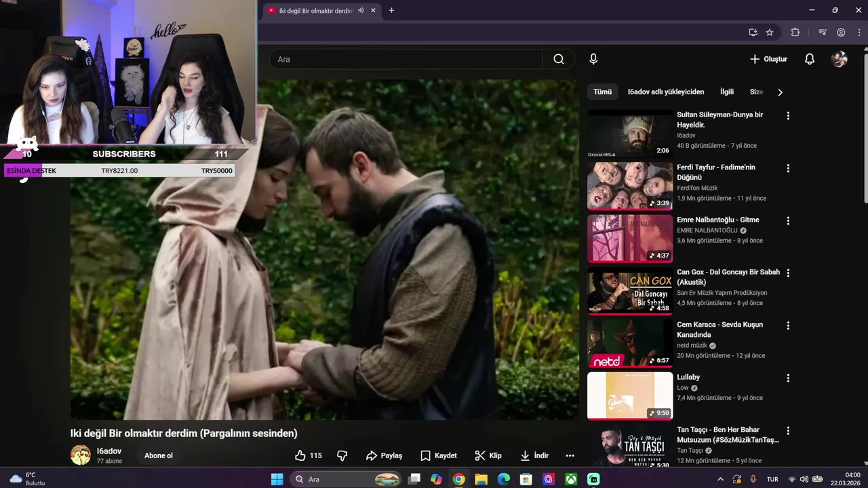Dislike the video with the thumbs-down
Viewport: 868px width, 488px height.
pos(342,455)
